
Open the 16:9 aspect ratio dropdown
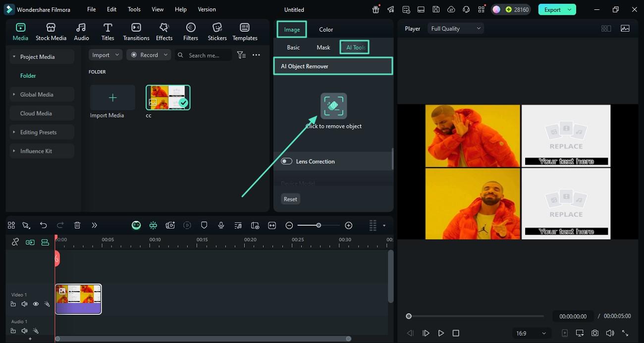point(531,333)
